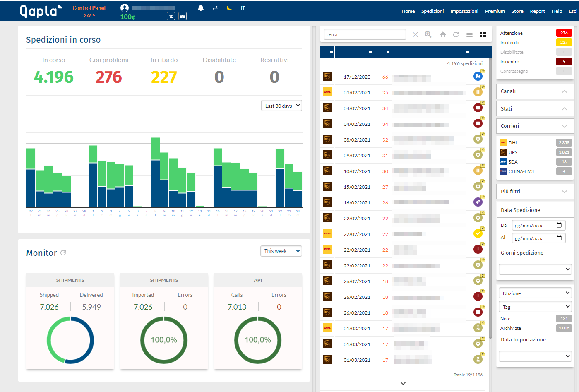Screen dimensions: 579x392
Task: Open the user profile avatar
Action: (125, 8)
